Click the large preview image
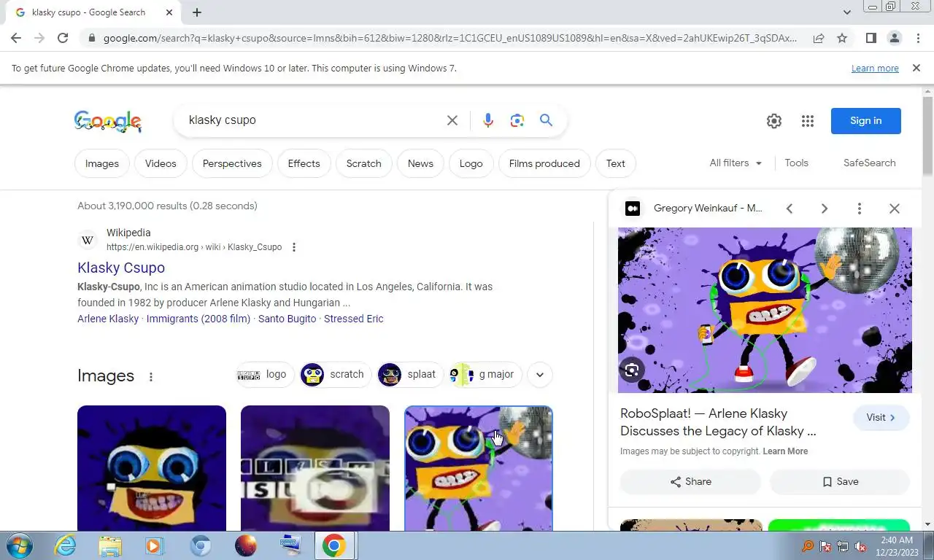This screenshot has width=934, height=560. [765, 310]
